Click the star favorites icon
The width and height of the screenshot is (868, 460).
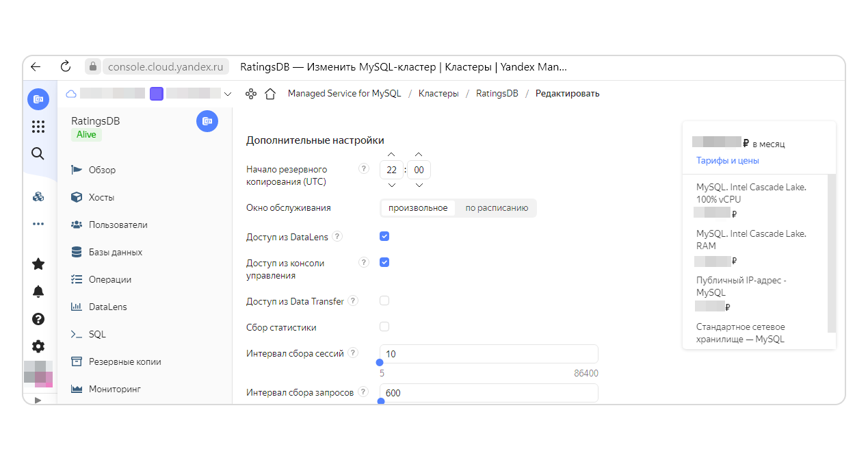(x=38, y=264)
